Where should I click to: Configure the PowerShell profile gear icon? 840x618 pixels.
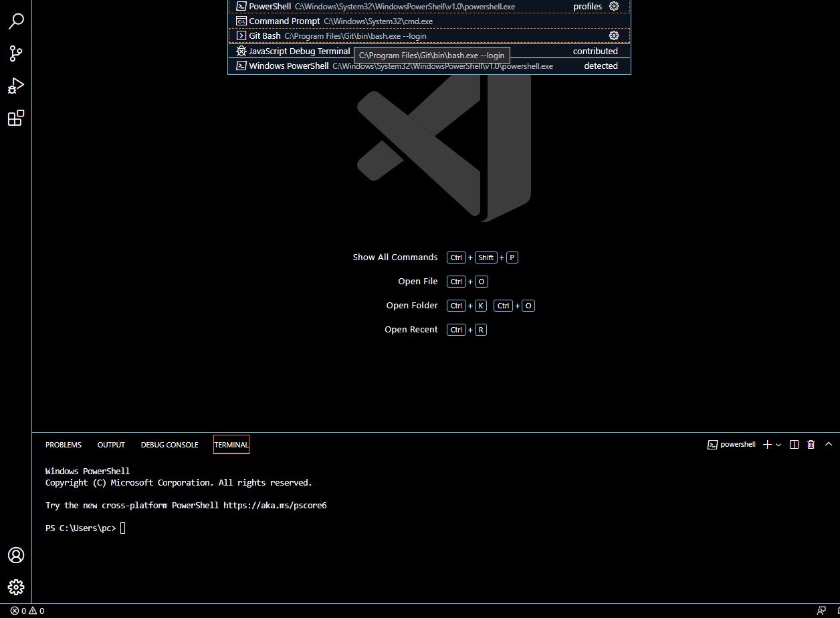pyautogui.click(x=614, y=6)
